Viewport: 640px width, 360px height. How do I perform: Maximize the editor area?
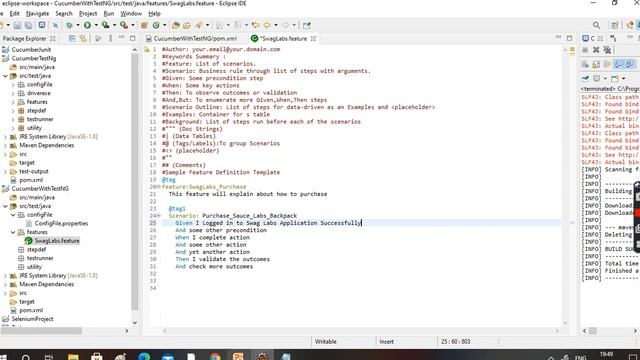569,38
